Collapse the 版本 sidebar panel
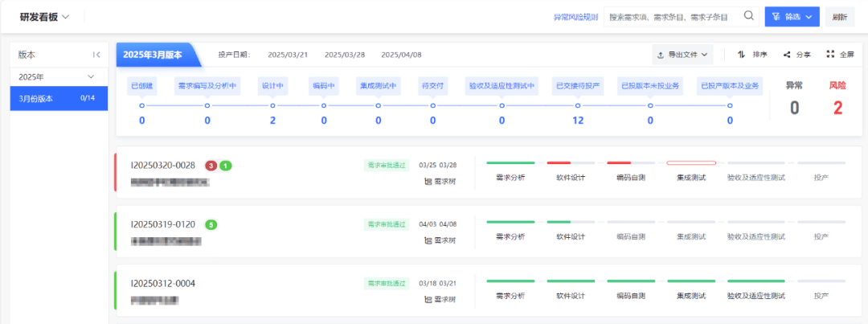The image size is (868, 324). [x=96, y=55]
